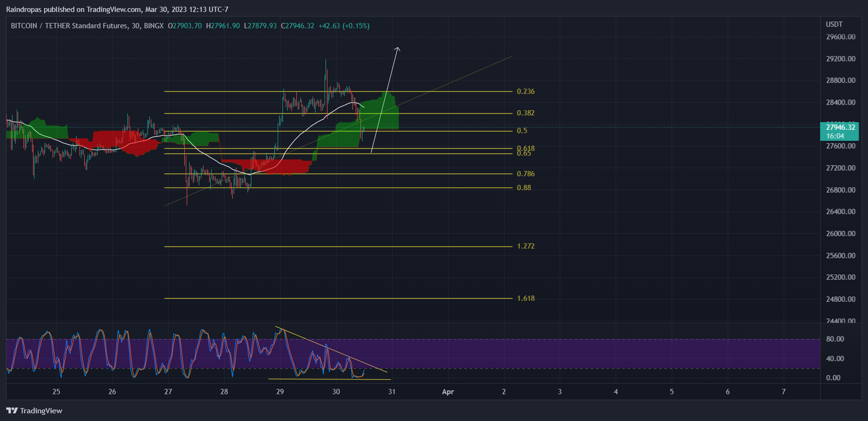Click the 28800.00 price axis label
The image size is (868, 421).
[x=841, y=80]
